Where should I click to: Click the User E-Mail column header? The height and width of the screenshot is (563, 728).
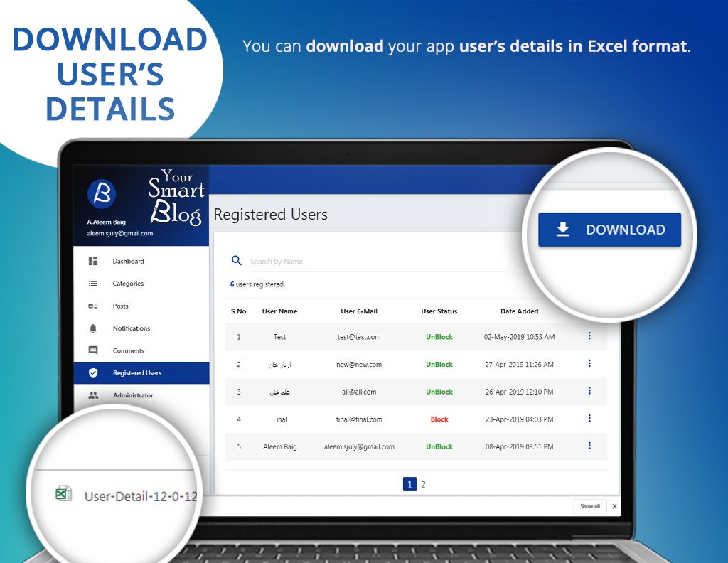359,311
